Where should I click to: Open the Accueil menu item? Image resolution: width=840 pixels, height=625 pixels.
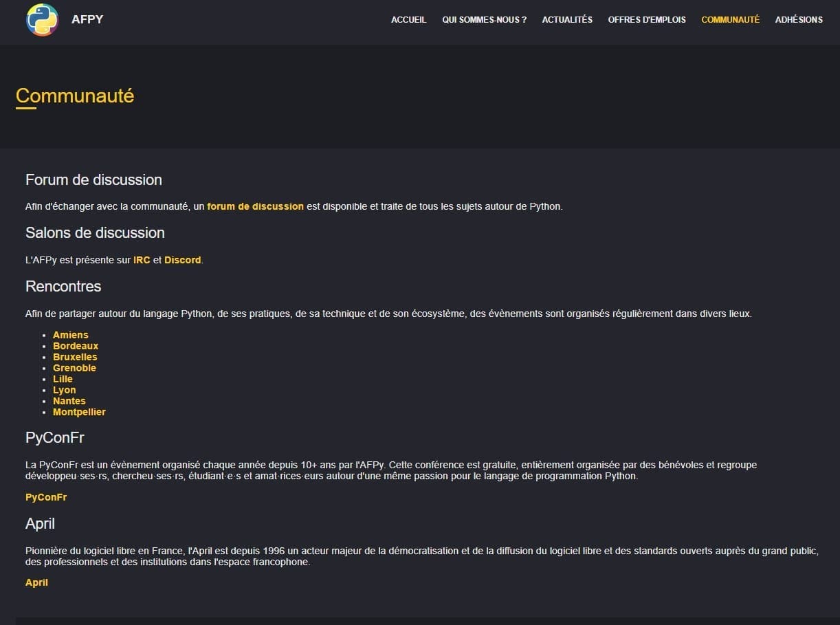pos(408,20)
